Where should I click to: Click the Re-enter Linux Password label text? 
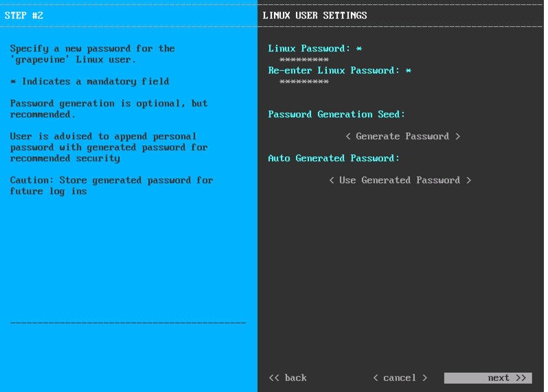coord(334,71)
